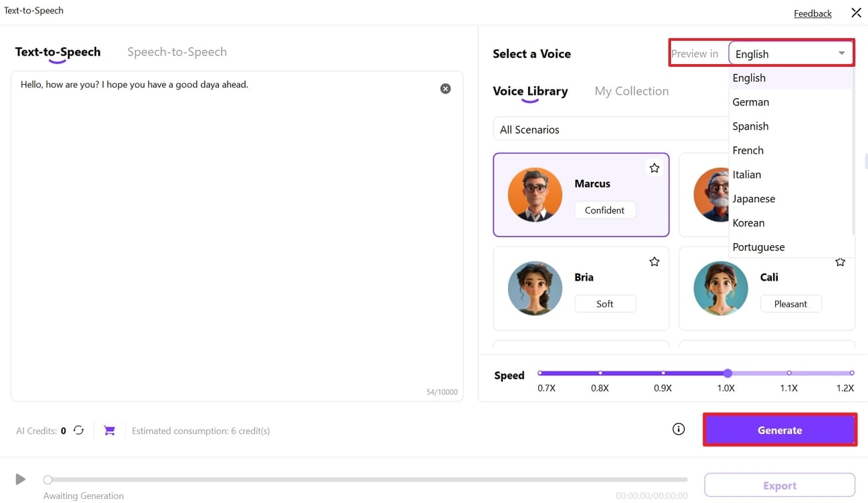Clear text with the X icon
868x503 pixels.
pyautogui.click(x=445, y=89)
